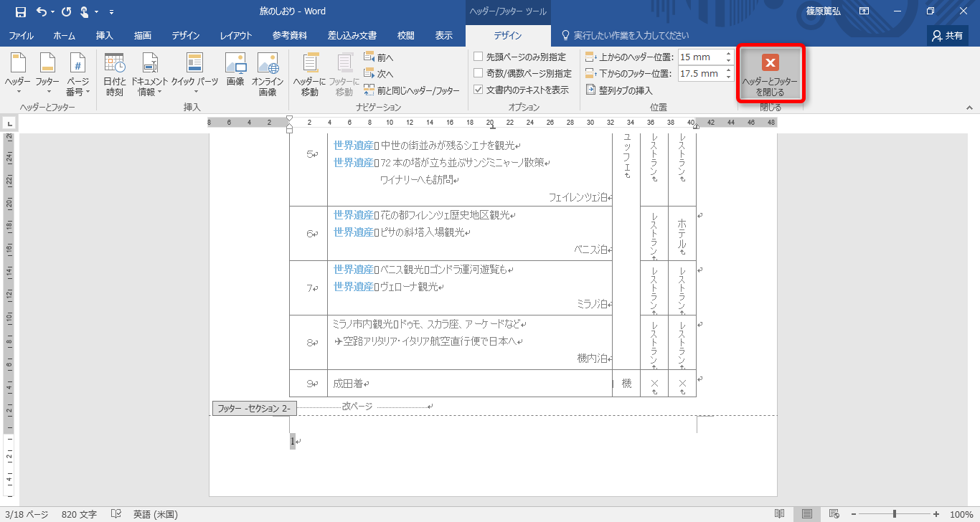Open ribbon display options icon
This screenshot has width=980, height=522.
coord(864,11)
